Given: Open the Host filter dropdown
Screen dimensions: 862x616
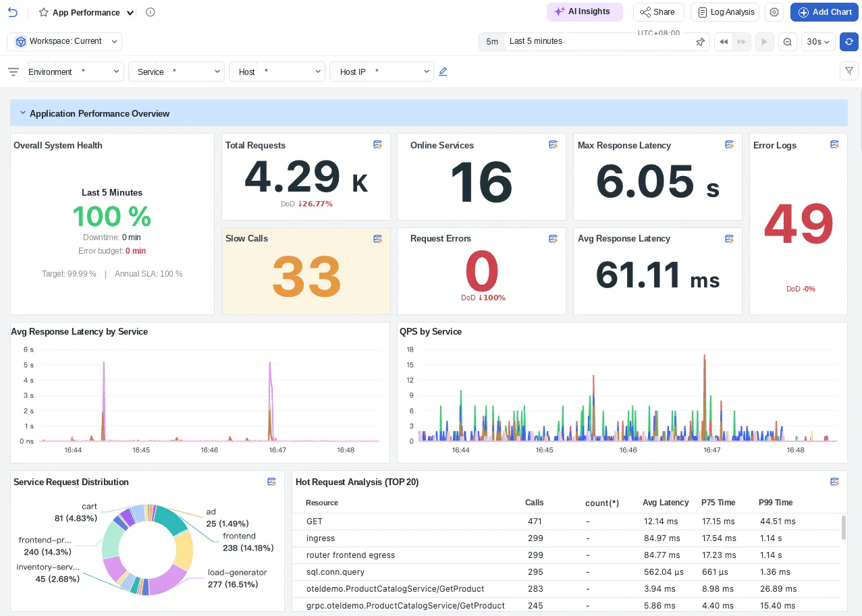Looking at the screenshot, I should 277,72.
